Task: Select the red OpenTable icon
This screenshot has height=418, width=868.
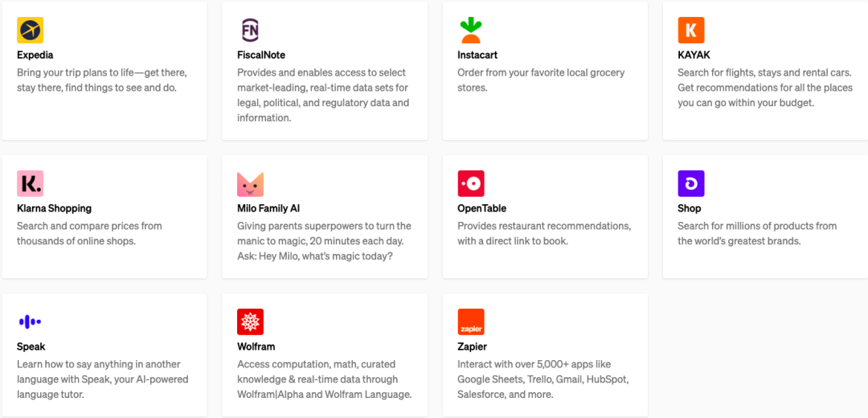Action: (470, 183)
